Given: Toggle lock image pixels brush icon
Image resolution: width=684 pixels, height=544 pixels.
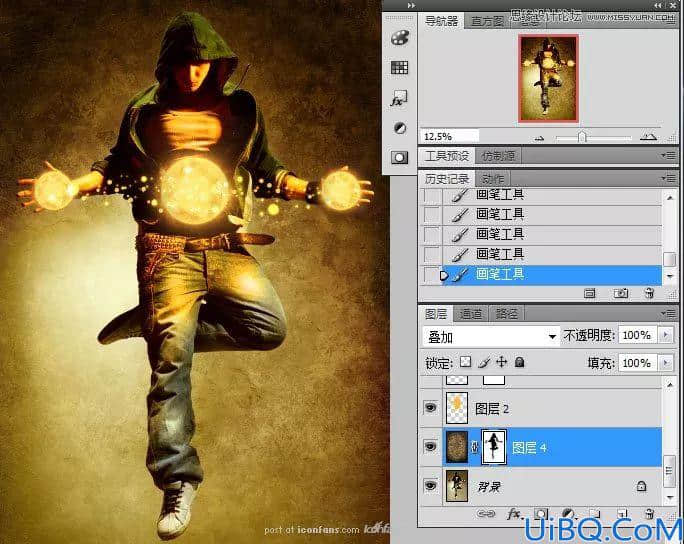Looking at the screenshot, I should click(x=484, y=362).
